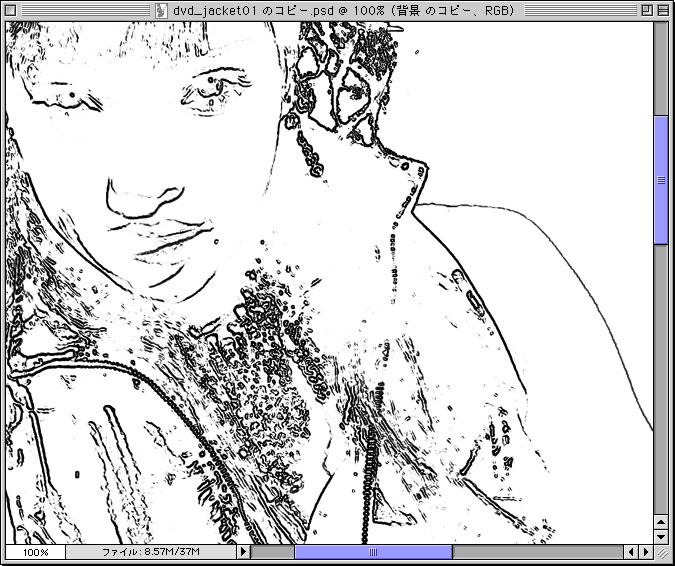Click the horizontal scrollbar right arrow
This screenshot has height=566, width=675.
click(x=645, y=552)
